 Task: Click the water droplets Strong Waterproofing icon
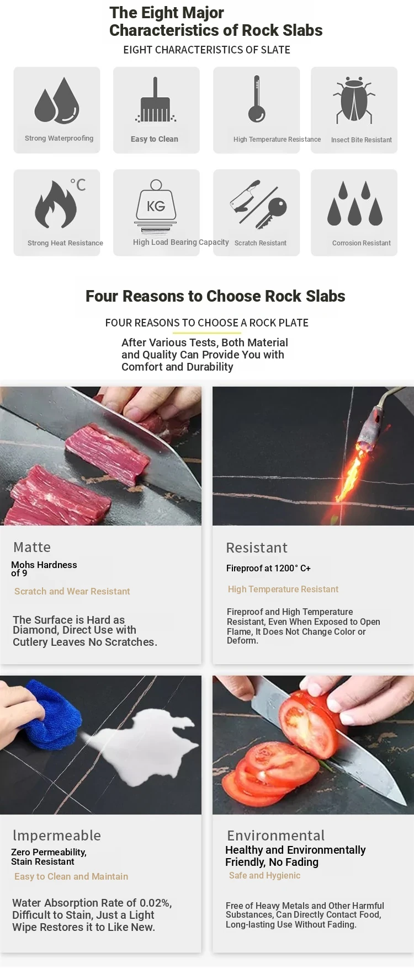pyautogui.click(x=57, y=100)
